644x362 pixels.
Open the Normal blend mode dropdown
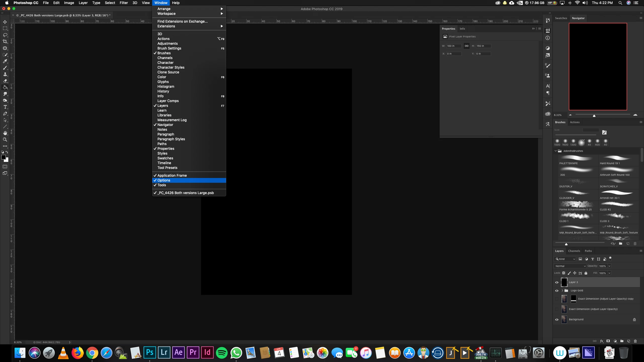coord(570,266)
